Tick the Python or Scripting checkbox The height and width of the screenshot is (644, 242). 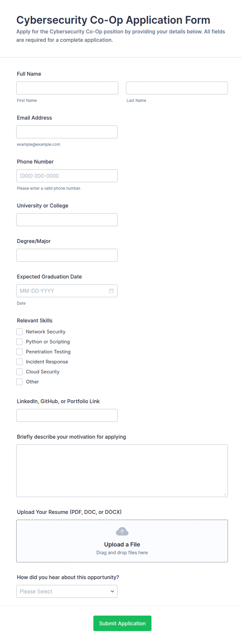click(x=20, y=342)
